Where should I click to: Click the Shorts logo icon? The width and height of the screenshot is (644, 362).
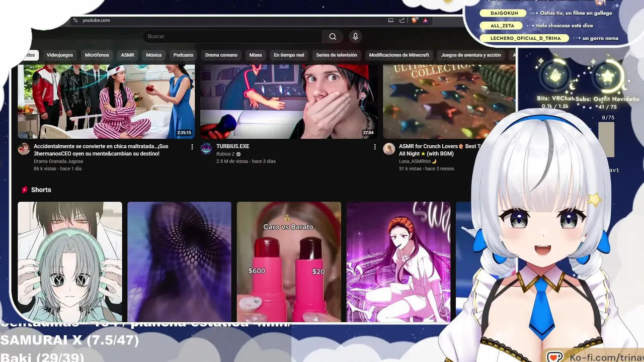(x=24, y=190)
